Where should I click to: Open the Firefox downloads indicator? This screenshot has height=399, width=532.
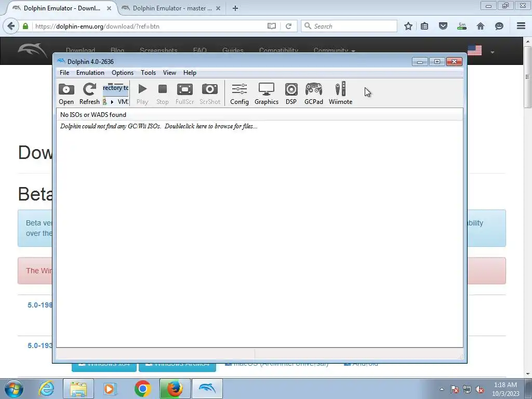(462, 26)
